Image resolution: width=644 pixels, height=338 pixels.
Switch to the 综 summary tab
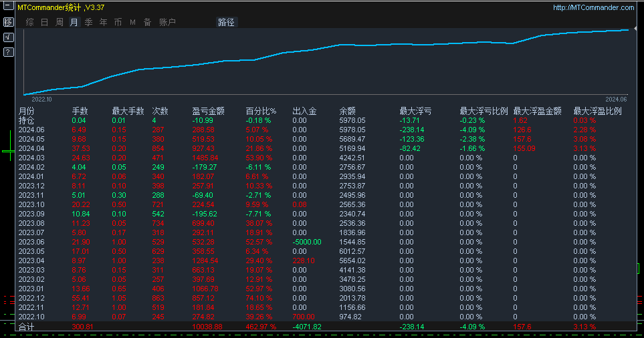click(29, 22)
